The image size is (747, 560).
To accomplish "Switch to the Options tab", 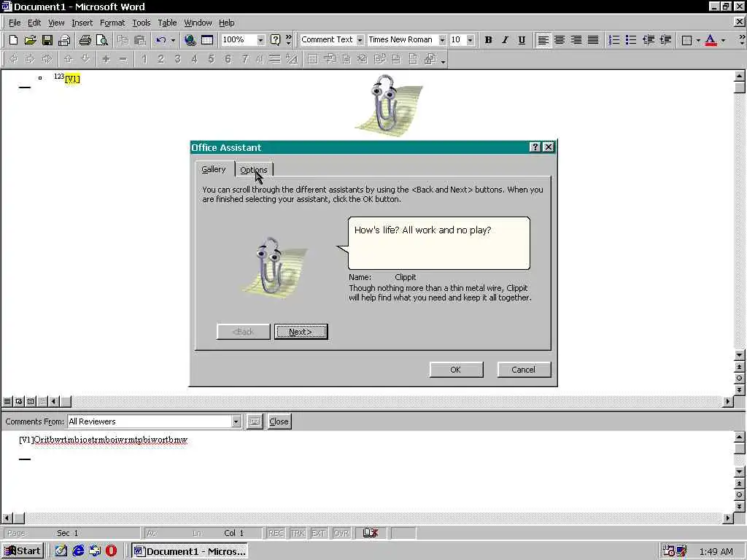I will [x=253, y=169].
